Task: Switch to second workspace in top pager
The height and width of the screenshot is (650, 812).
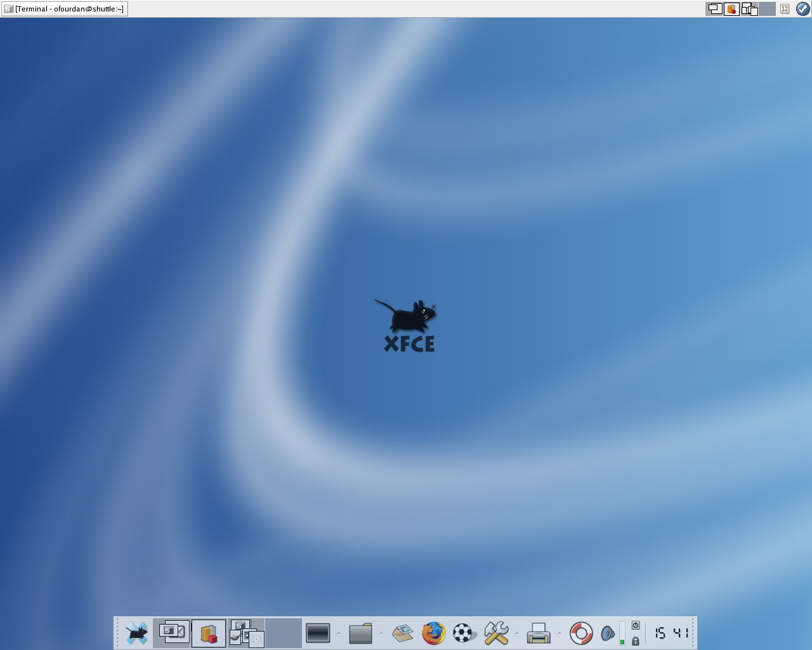Action: (732, 9)
